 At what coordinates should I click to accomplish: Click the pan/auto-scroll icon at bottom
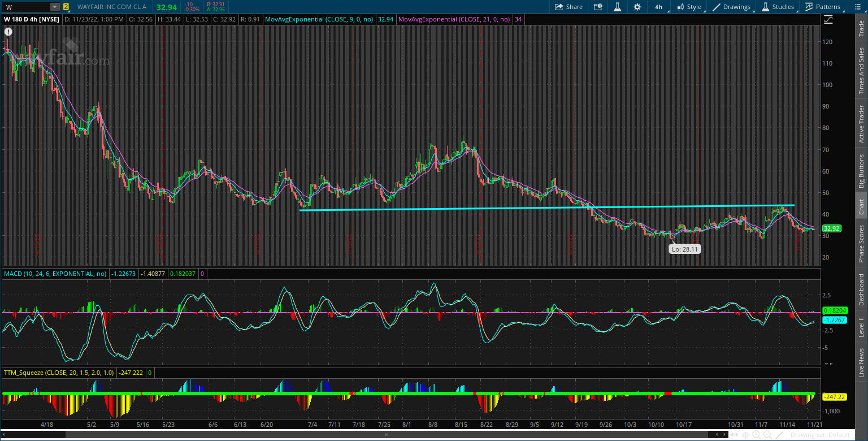(x=734, y=435)
